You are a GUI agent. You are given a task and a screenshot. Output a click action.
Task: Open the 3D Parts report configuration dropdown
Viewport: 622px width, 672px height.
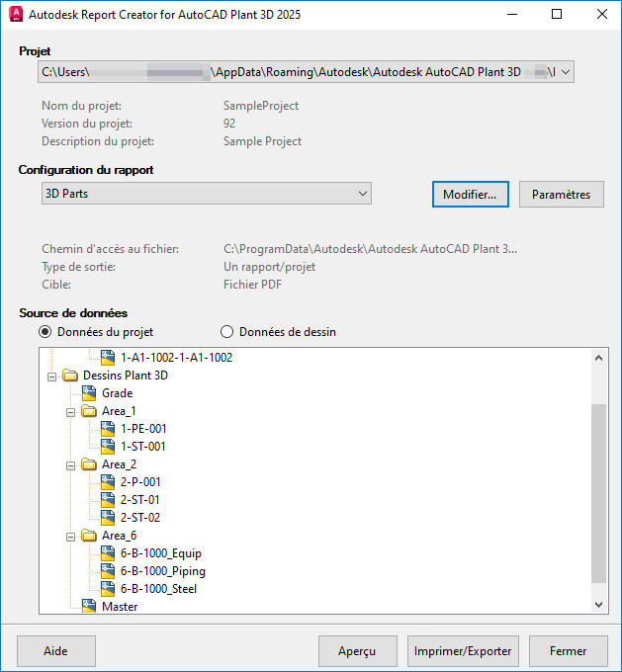(x=363, y=194)
